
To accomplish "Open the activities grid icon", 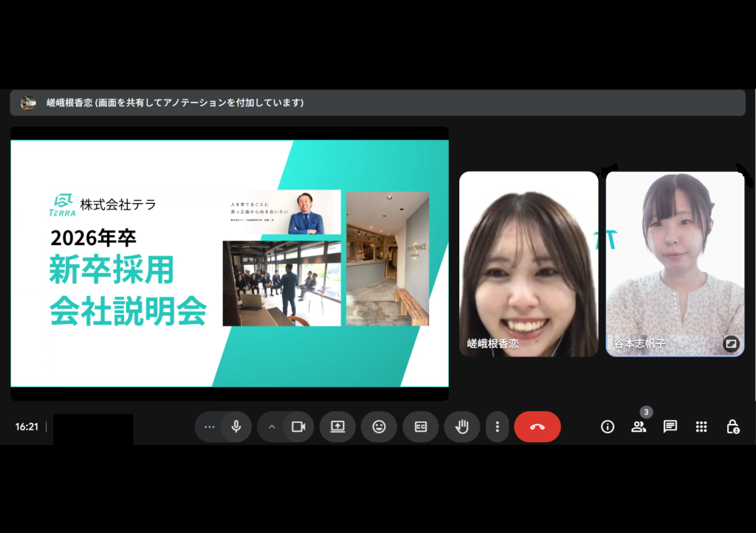I will coord(701,427).
